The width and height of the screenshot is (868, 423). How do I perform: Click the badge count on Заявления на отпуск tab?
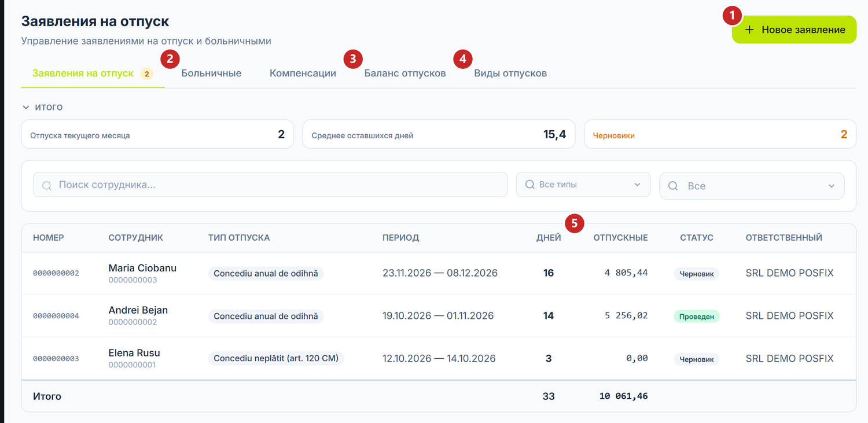(x=147, y=74)
